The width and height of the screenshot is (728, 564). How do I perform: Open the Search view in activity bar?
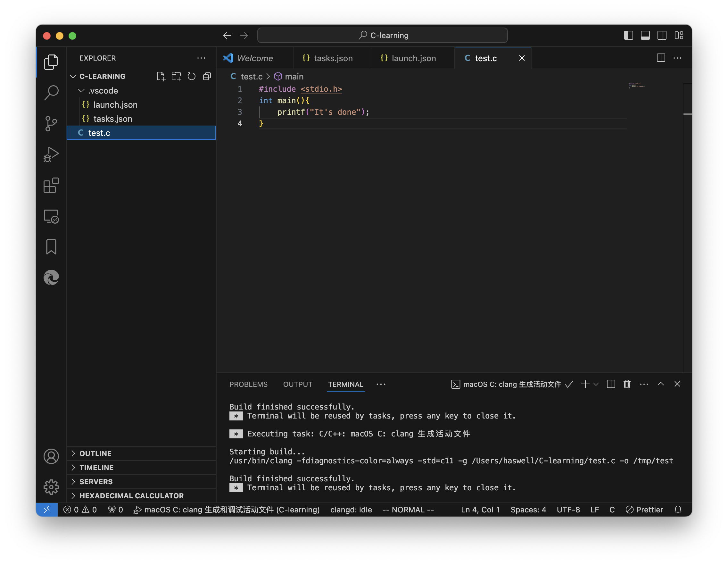pyautogui.click(x=51, y=93)
